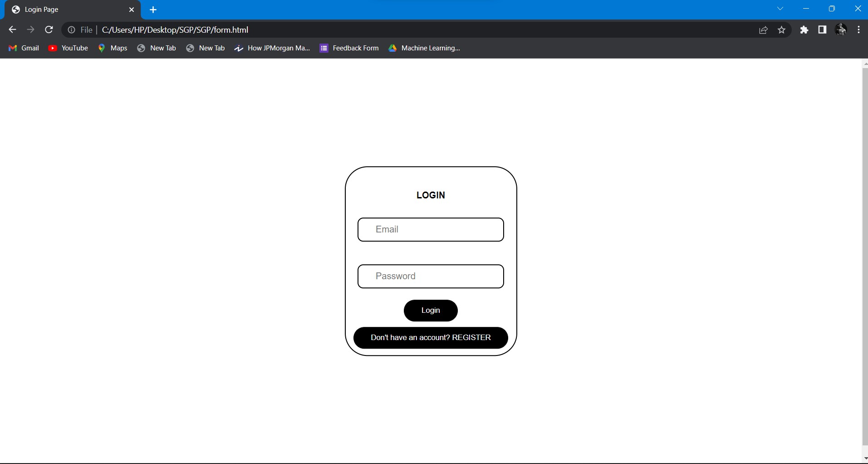868x464 pixels.
Task: Bookmark this page with the star icon
Action: pyautogui.click(x=781, y=30)
